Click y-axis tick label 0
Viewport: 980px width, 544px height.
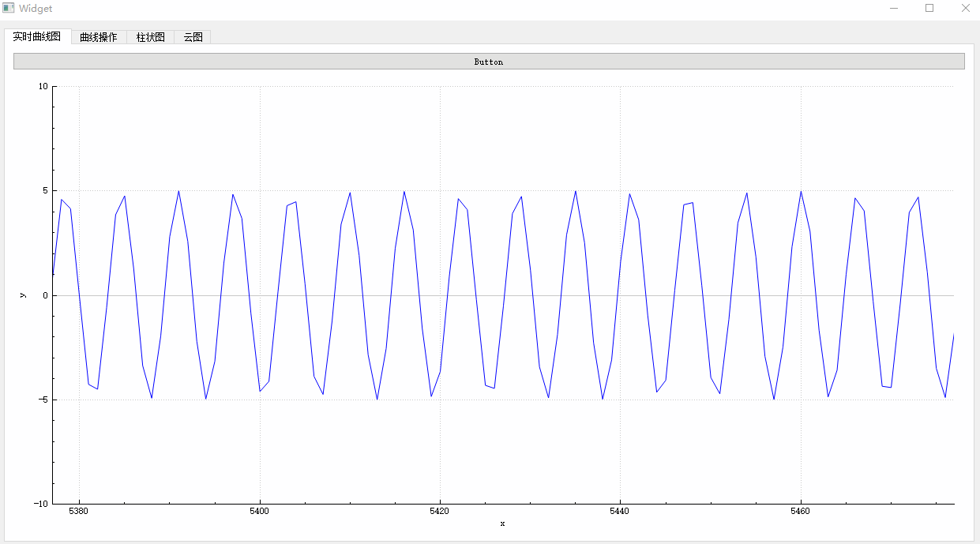(x=46, y=295)
